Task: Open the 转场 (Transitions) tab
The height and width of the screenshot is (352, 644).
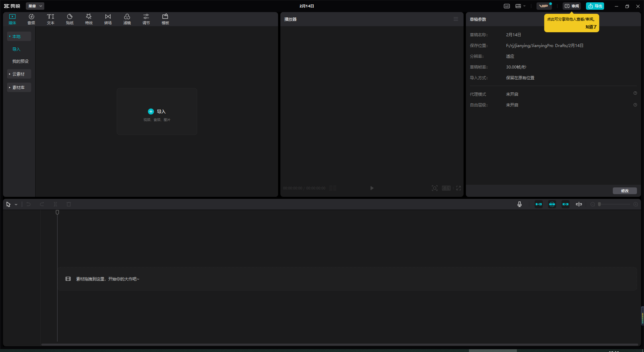Action: (x=108, y=19)
